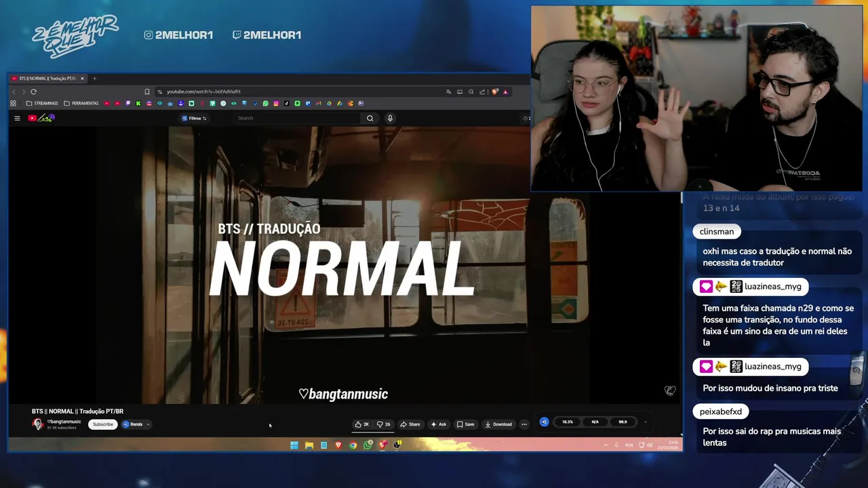Close the BTS NORMAL tab

82,79
